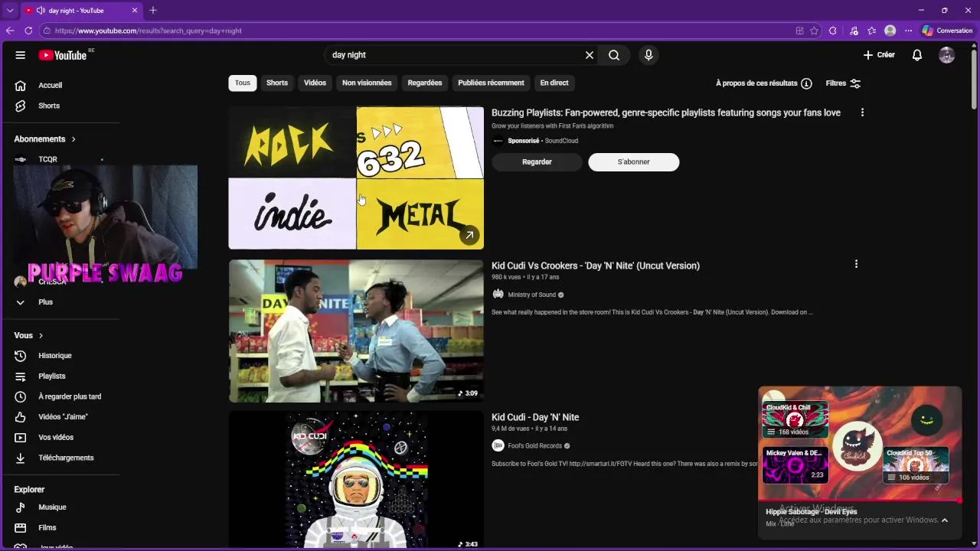Open the Fool's Gold Records channel
The height and width of the screenshot is (551, 980).
(x=534, y=446)
